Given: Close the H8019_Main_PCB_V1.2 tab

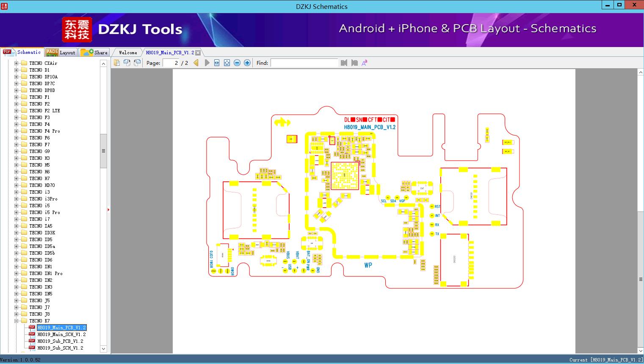Looking at the screenshot, I should [x=198, y=53].
